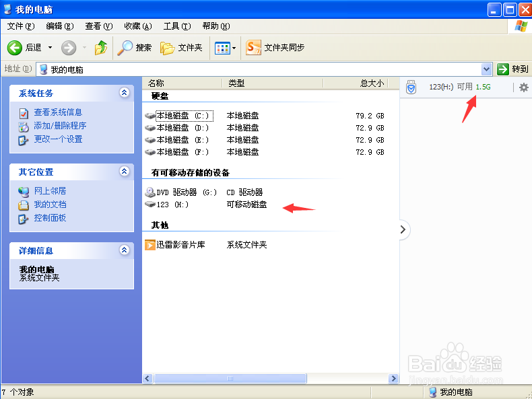Open 控制面板 link
Viewport: 532px width, 399px height.
point(50,218)
